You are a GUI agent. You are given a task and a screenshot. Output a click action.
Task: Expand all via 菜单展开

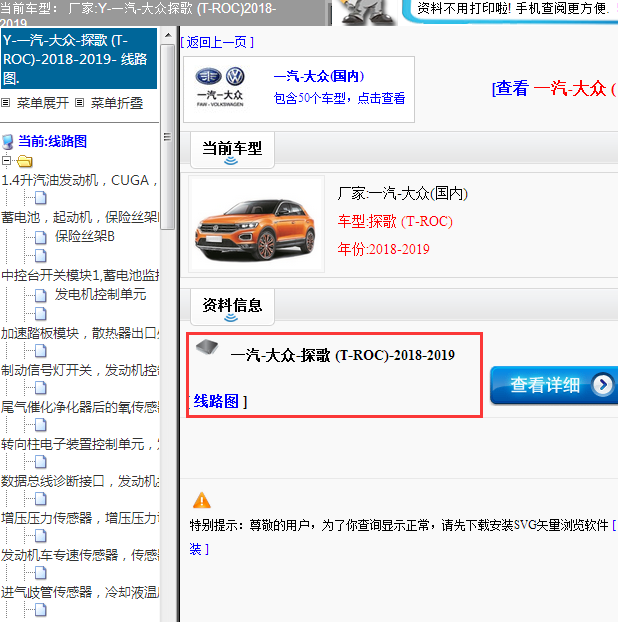point(42,103)
